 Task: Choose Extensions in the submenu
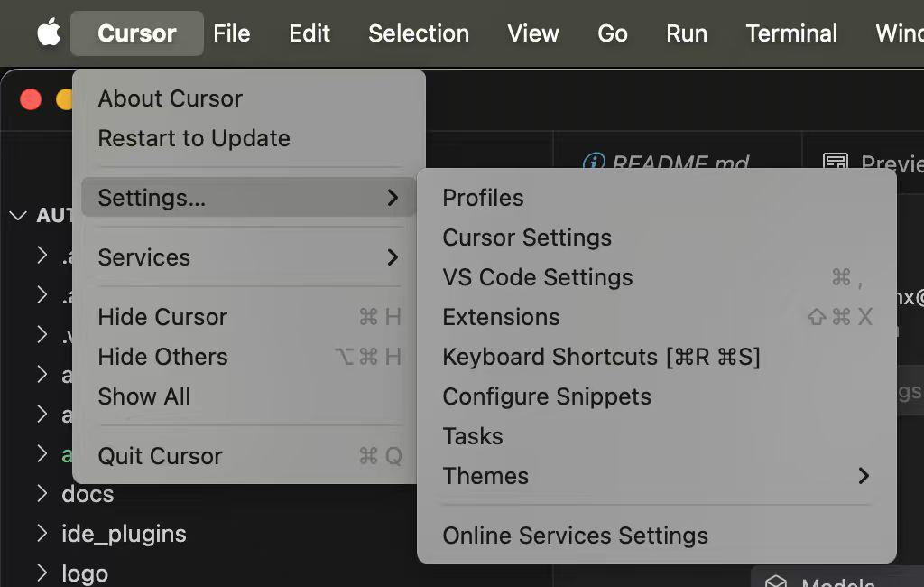(501, 317)
